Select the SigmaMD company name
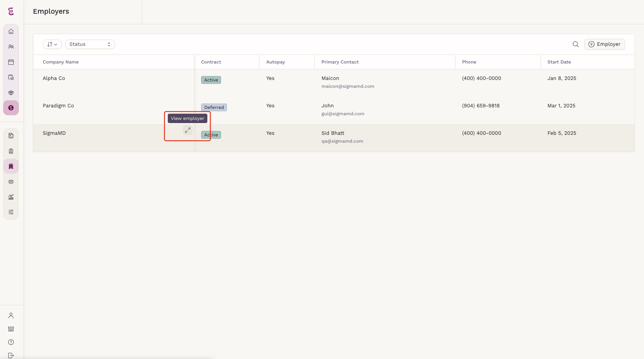This screenshot has height=359, width=644. click(x=54, y=133)
